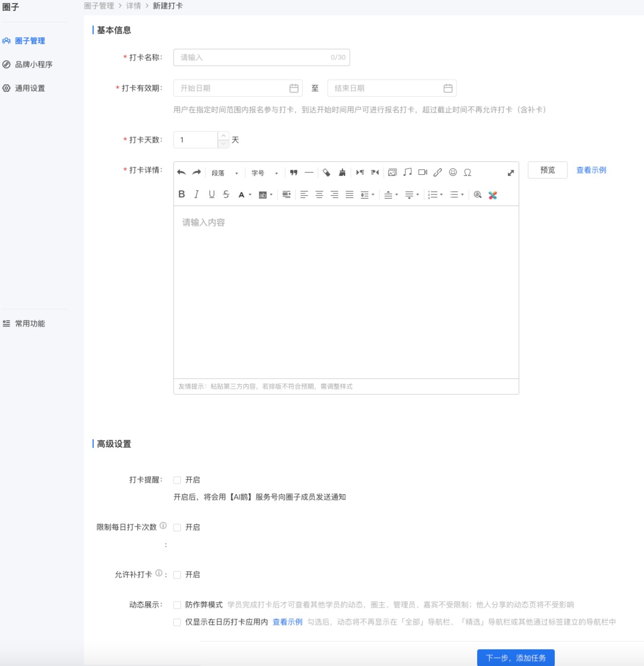This screenshot has height=666, width=644.
Task: Open 查看示例 link beside 预览
Action: point(591,170)
